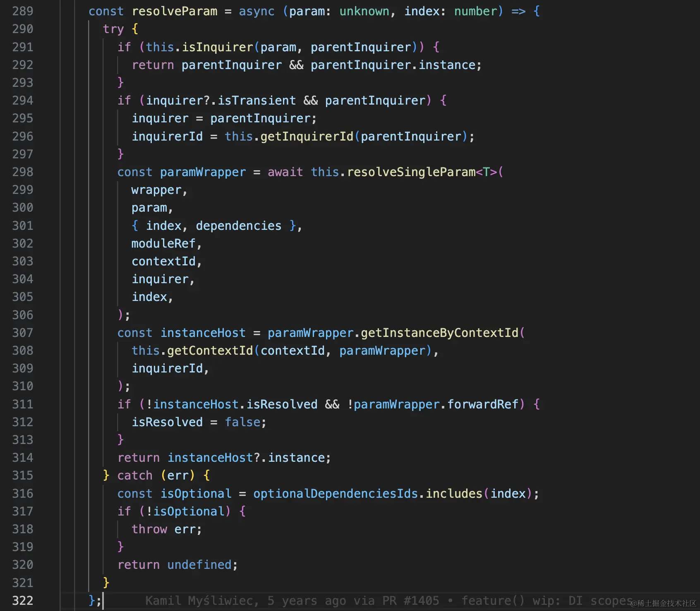Click the paramWrapper declaration on line 298
Viewport: 700px width, 611px height.
pos(203,172)
